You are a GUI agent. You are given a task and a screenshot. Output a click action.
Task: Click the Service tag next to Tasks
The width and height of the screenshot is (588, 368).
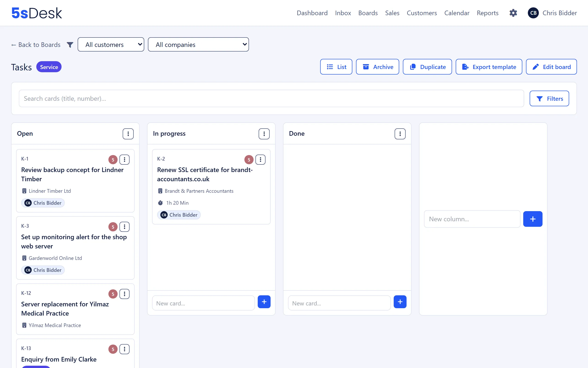tap(49, 67)
